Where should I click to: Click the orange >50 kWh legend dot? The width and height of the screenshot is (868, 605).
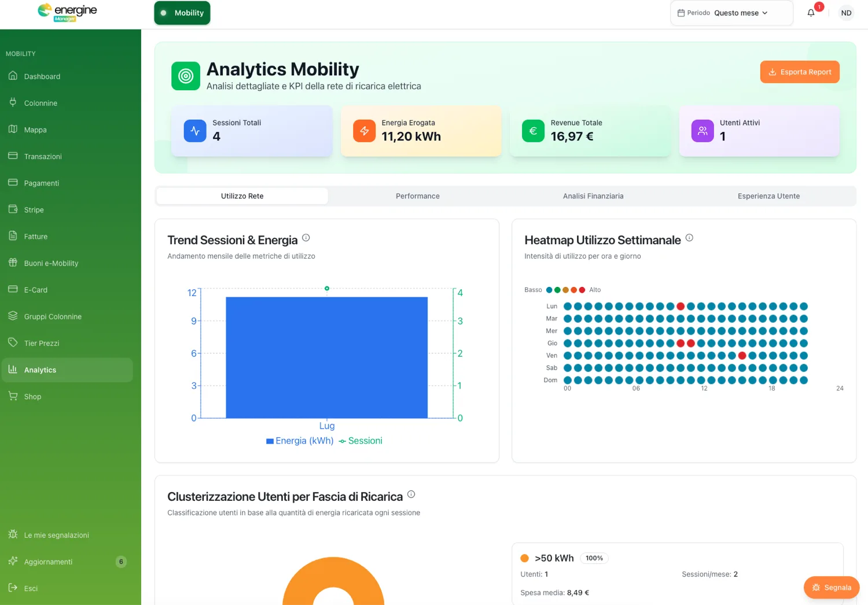pos(524,558)
